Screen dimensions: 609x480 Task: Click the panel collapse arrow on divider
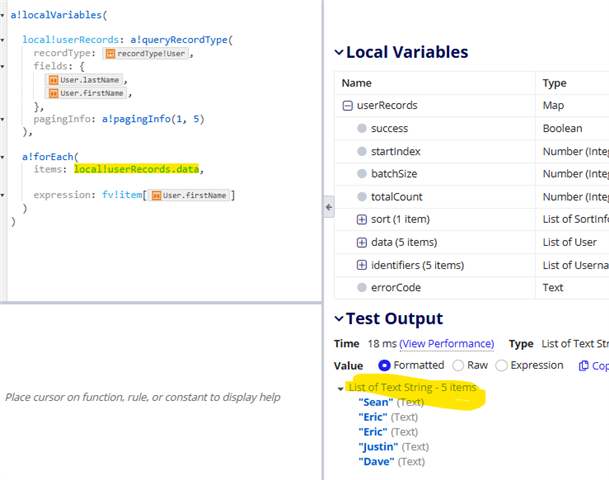pyautogui.click(x=329, y=207)
